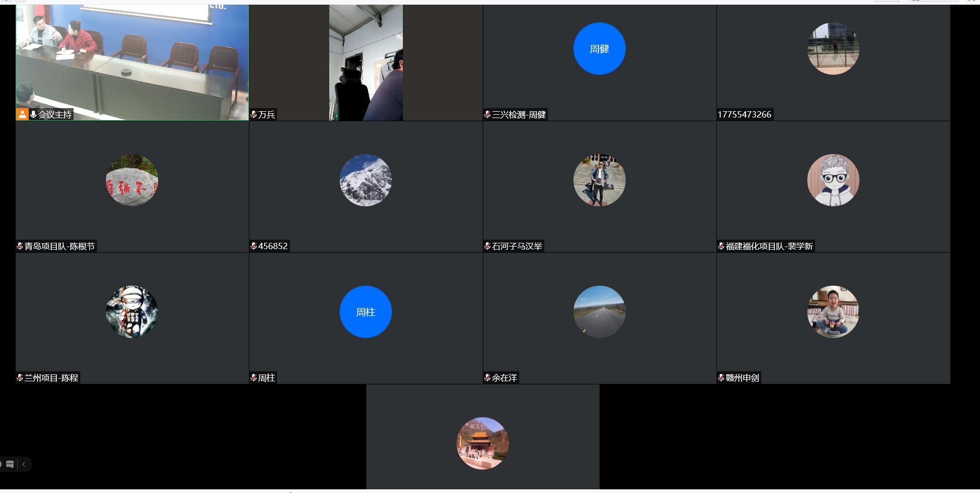Select the blue 周健 avatar circle
This screenshot has width=980, height=493.
pos(600,49)
